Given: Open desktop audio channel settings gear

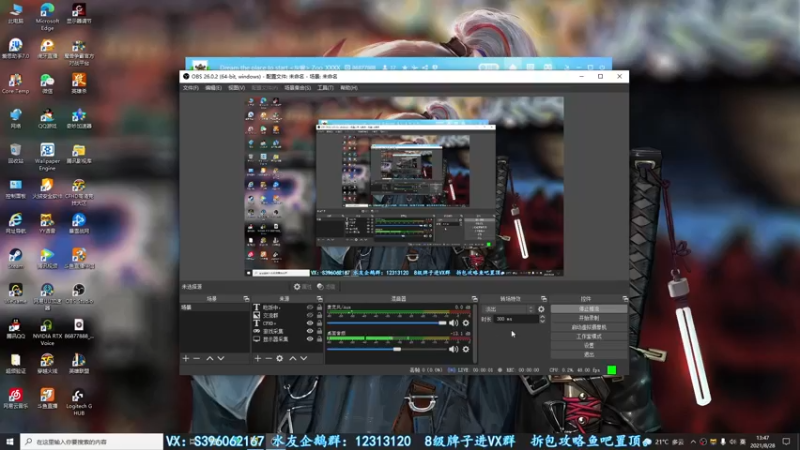Looking at the screenshot, I should point(466,349).
